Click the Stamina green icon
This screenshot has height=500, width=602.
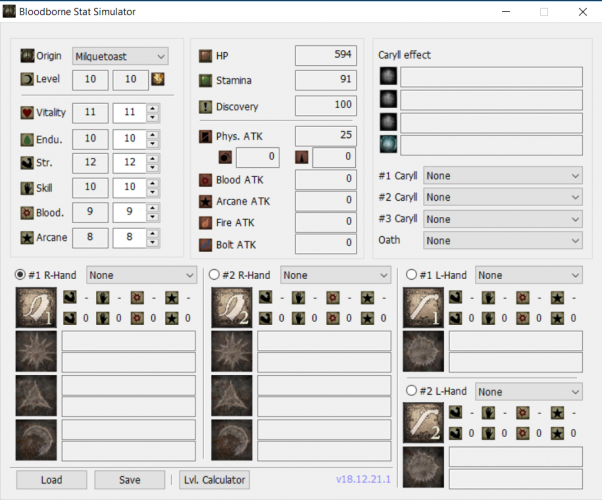point(205,81)
